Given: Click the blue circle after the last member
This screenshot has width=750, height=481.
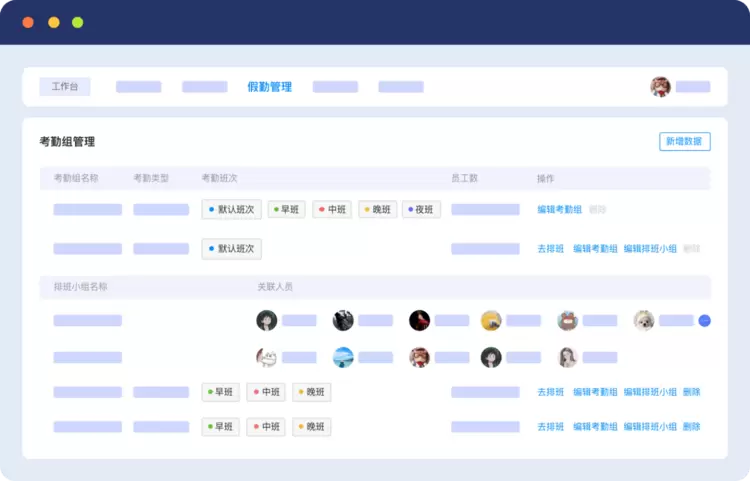Looking at the screenshot, I should tap(704, 321).
